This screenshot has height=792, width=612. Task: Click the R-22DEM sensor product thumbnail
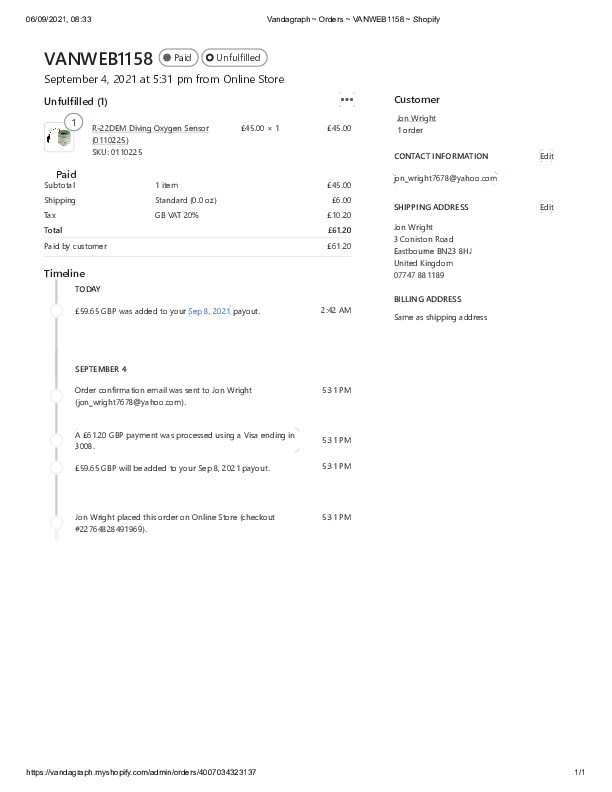(x=58, y=138)
